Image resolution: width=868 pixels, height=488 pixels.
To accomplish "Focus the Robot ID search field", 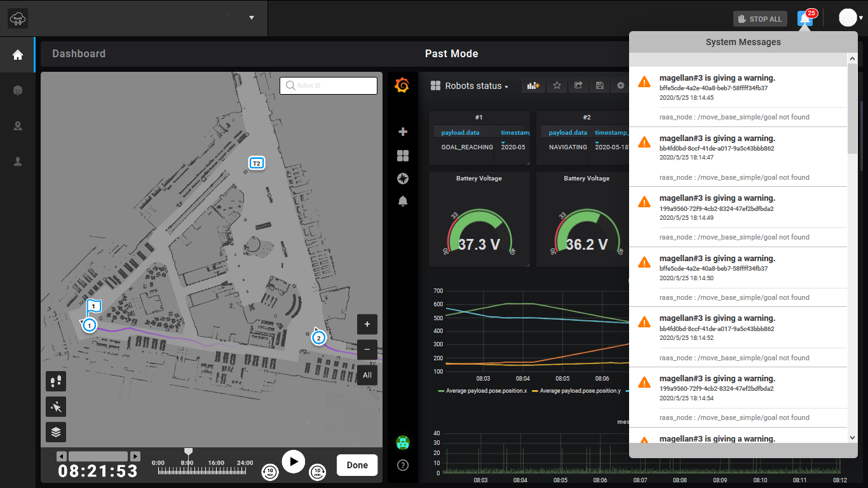I will click(x=329, y=85).
